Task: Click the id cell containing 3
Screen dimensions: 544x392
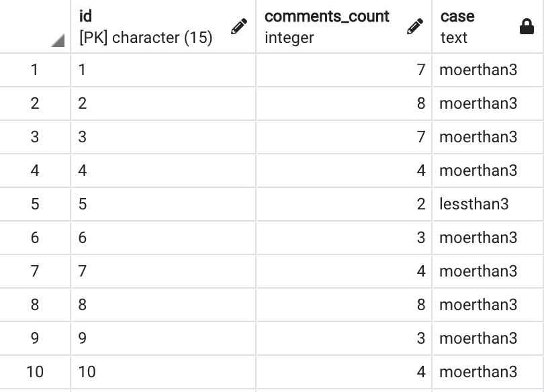Action: [x=163, y=137]
